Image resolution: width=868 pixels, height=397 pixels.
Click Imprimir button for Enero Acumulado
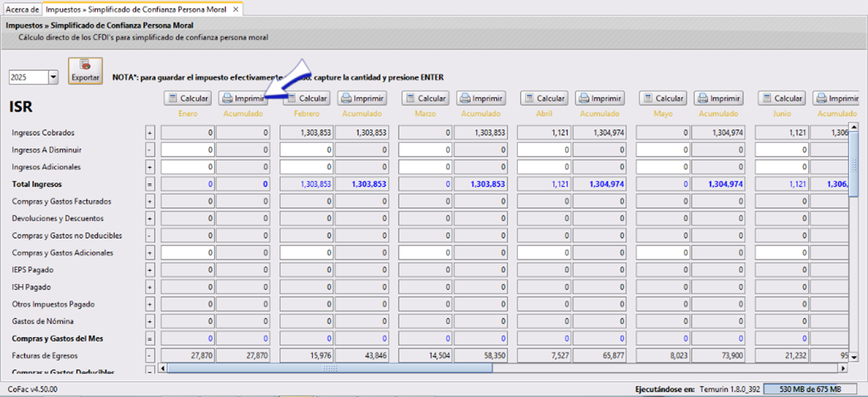[x=242, y=98]
